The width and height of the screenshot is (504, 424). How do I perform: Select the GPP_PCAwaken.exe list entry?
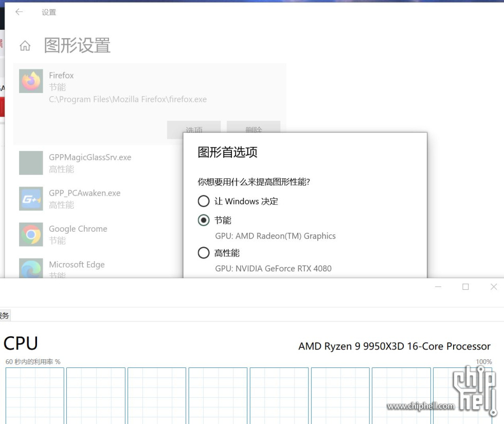pos(98,198)
